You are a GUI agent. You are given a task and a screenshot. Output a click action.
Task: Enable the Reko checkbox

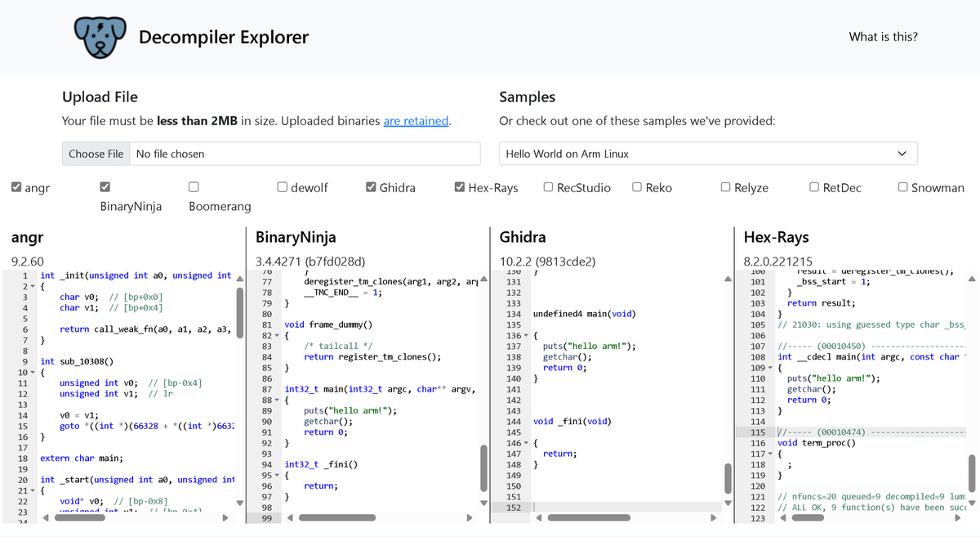point(637,187)
